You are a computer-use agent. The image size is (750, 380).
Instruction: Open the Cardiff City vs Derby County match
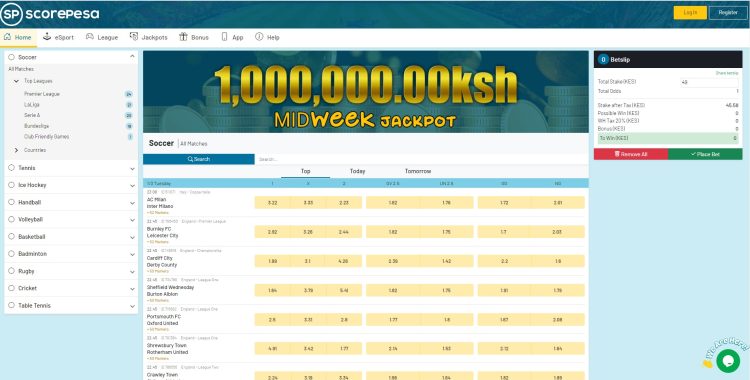tap(162, 261)
